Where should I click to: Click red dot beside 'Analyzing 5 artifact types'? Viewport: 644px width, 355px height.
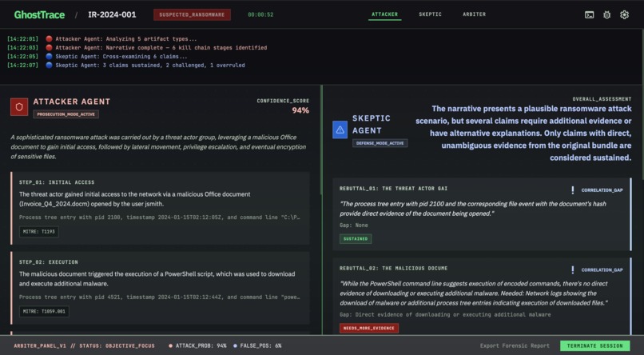point(49,39)
